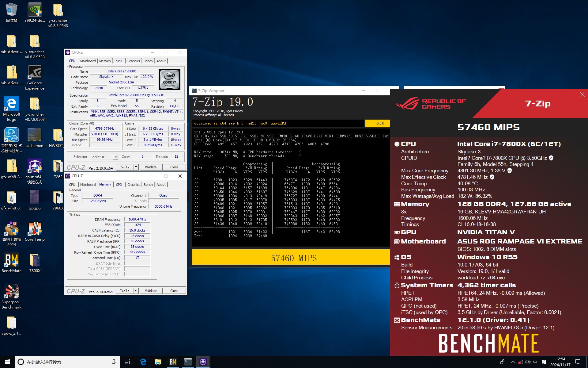Image resolution: width=588 pixels, height=368 pixels.
Task: Toggle the Chinese input method indicator
Action: pos(535,362)
